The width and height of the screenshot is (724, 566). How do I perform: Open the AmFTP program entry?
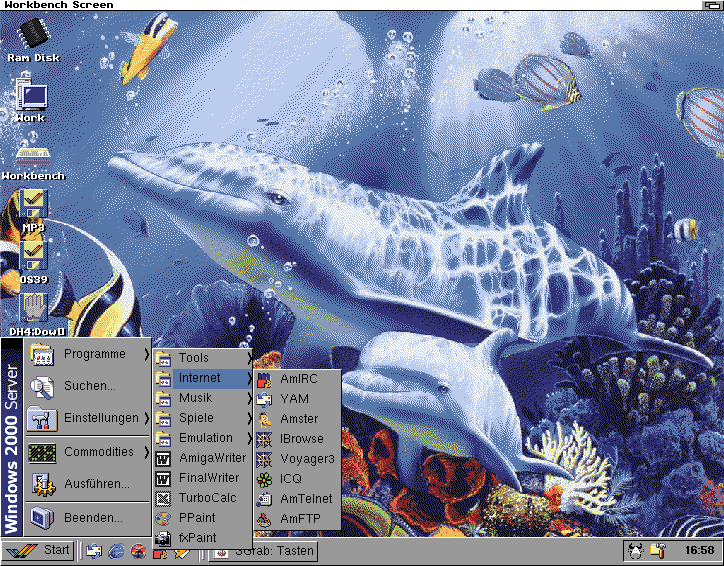[x=298, y=519]
